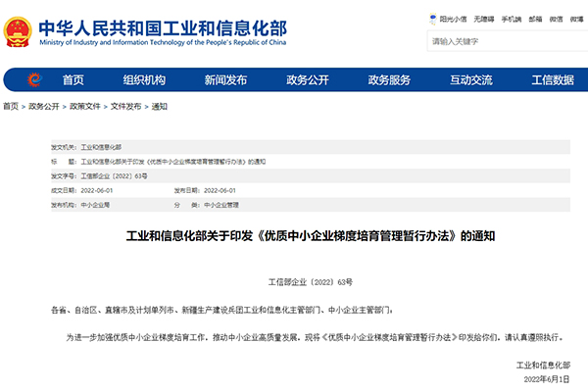The height and width of the screenshot is (392, 588).
Task: Open the 政务服务 navigation menu
Action: 389,80
